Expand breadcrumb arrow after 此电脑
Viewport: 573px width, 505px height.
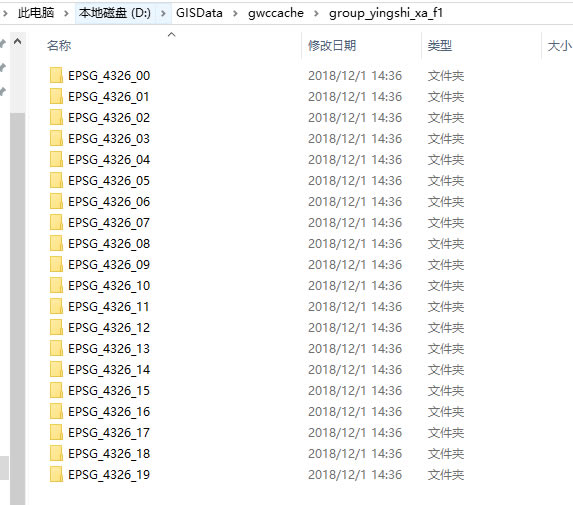66,14
